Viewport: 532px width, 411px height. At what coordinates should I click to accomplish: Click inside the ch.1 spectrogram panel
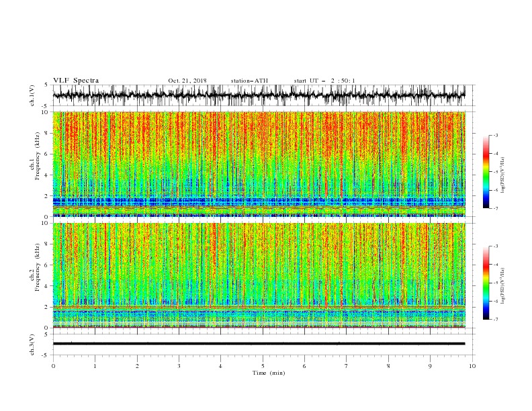tap(259, 164)
